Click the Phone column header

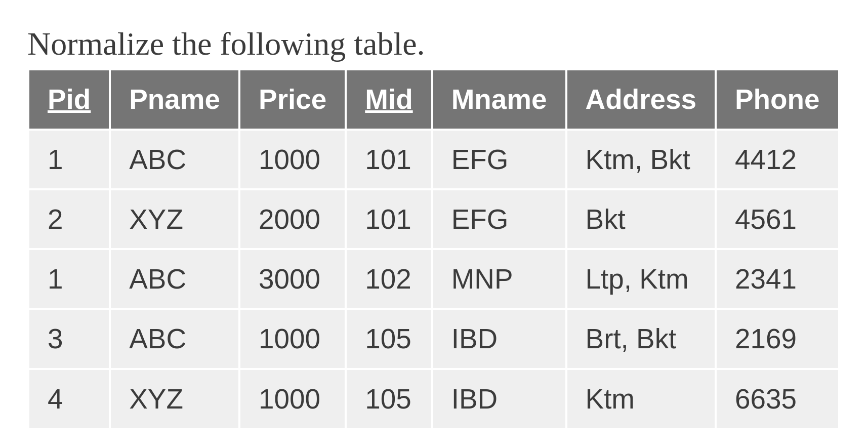(x=777, y=99)
